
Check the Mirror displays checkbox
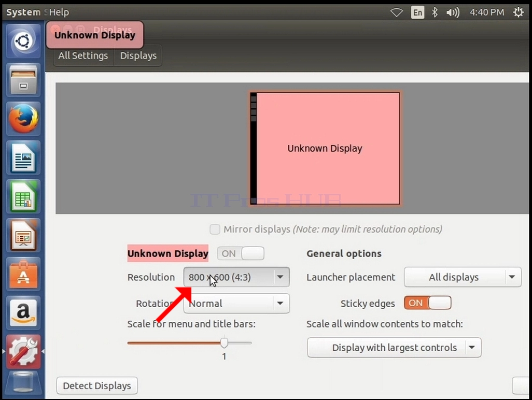(x=215, y=229)
